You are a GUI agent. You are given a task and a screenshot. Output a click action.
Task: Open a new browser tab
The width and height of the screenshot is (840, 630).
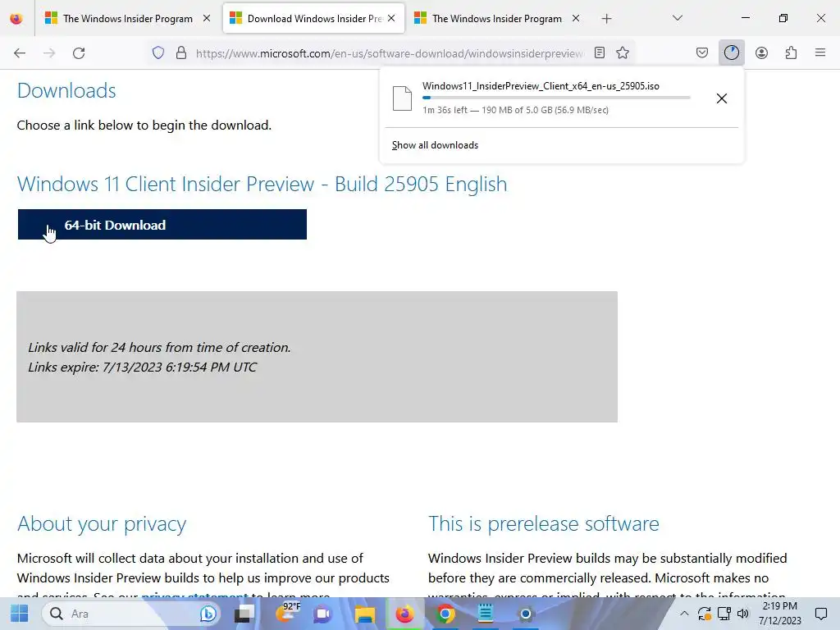coord(606,19)
